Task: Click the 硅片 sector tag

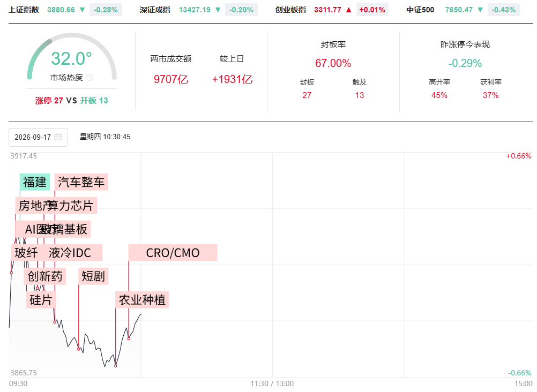Action: (41, 300)
